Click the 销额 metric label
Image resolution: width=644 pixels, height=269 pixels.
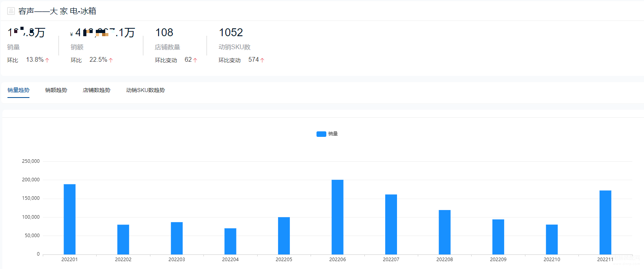(77, 47)
